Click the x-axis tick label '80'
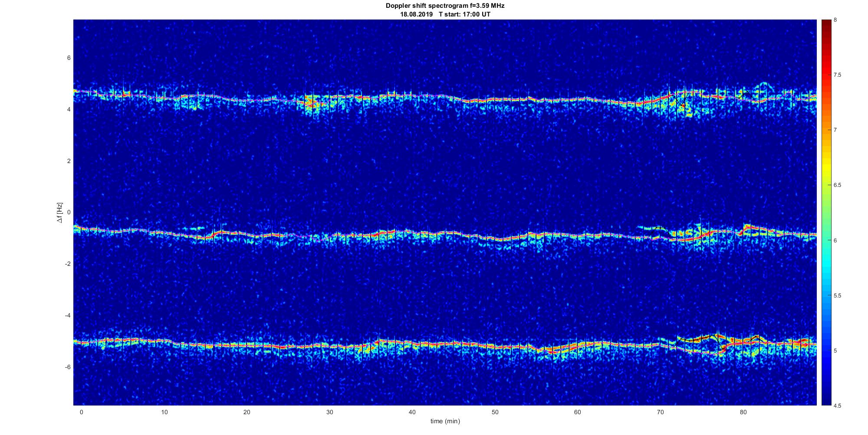 [x=743, y=412]
